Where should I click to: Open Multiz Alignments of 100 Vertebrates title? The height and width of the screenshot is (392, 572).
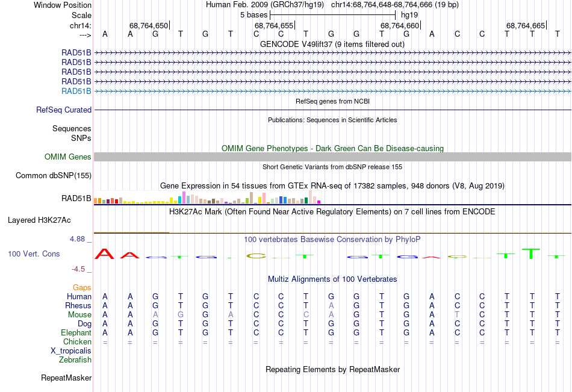332,279
